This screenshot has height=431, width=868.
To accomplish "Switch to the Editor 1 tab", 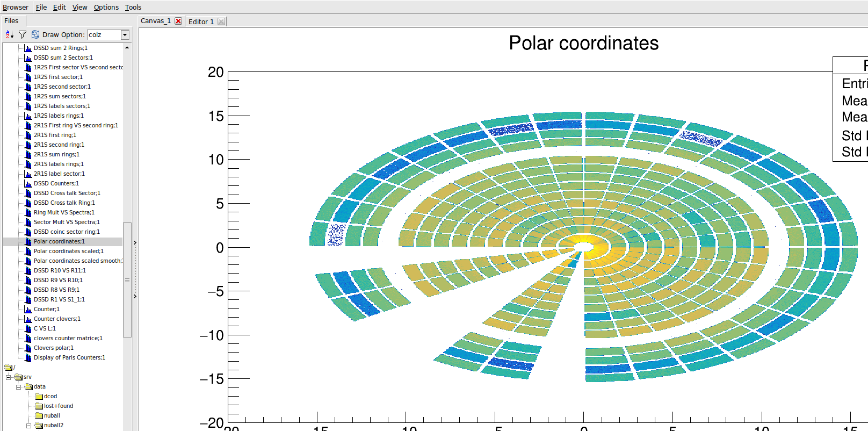I will [201, 21].
